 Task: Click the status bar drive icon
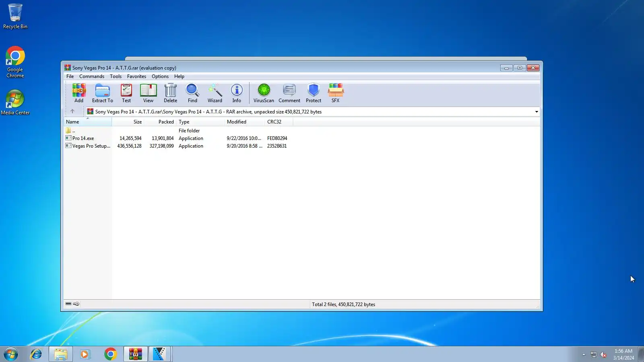point(68,304)
